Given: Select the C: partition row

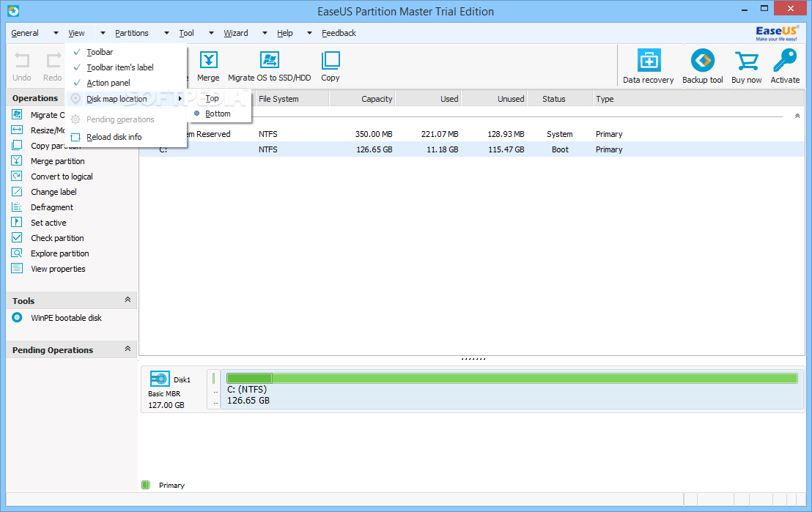Looking at the screenshot, I should coord(472,149).
